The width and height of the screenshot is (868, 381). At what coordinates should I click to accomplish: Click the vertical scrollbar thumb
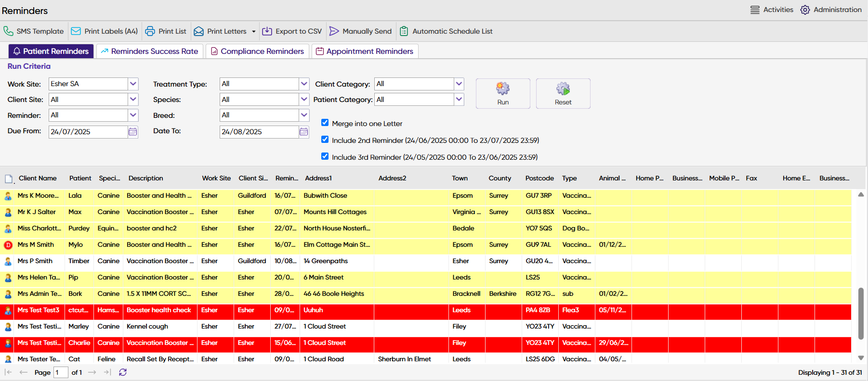pyautogui.click(x=861, y=314)
